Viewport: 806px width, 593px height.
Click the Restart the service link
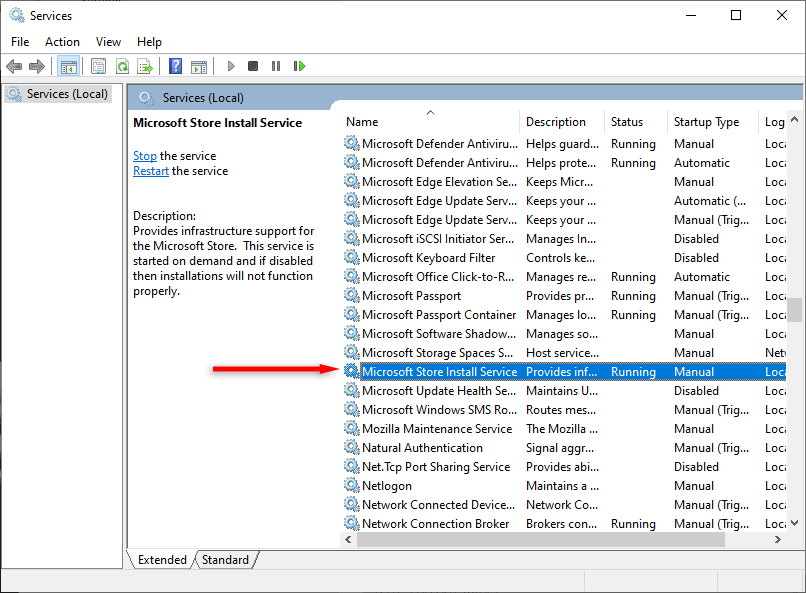pyautogui.click(x=151, y=171)
